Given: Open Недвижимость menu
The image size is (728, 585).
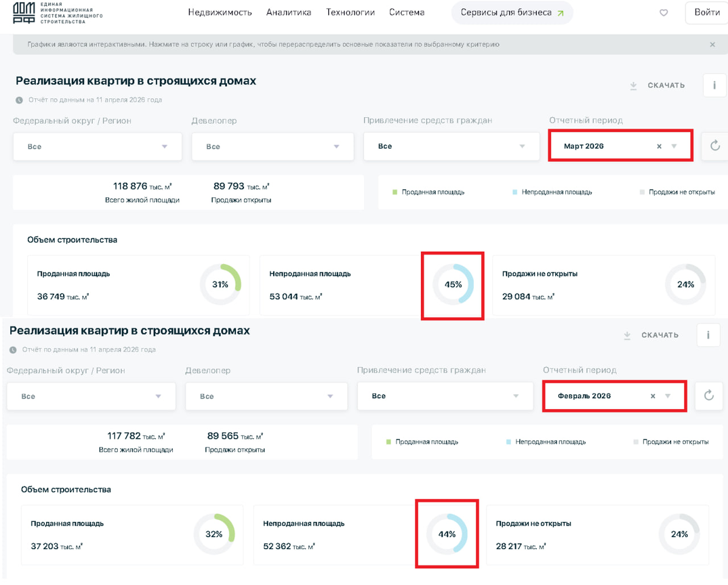Looking at the screenshot, I should click(x=220, y=12).
